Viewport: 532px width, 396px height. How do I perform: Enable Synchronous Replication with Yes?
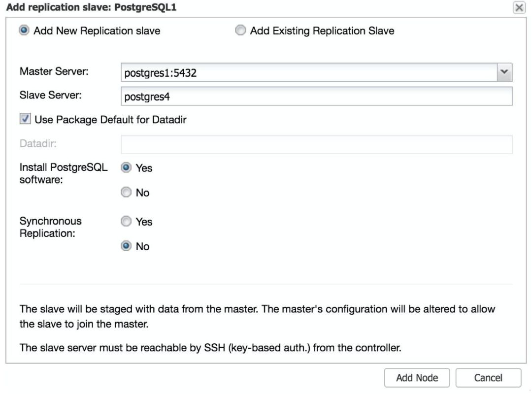tap(126, 222)
